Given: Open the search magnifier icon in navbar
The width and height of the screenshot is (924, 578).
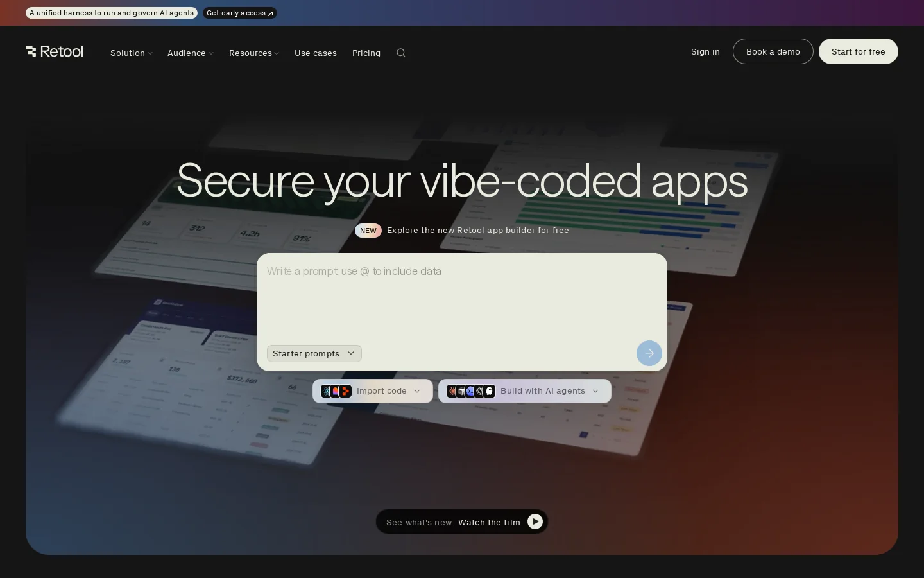Looking at the screenshot, I should [x=401, y=53].
